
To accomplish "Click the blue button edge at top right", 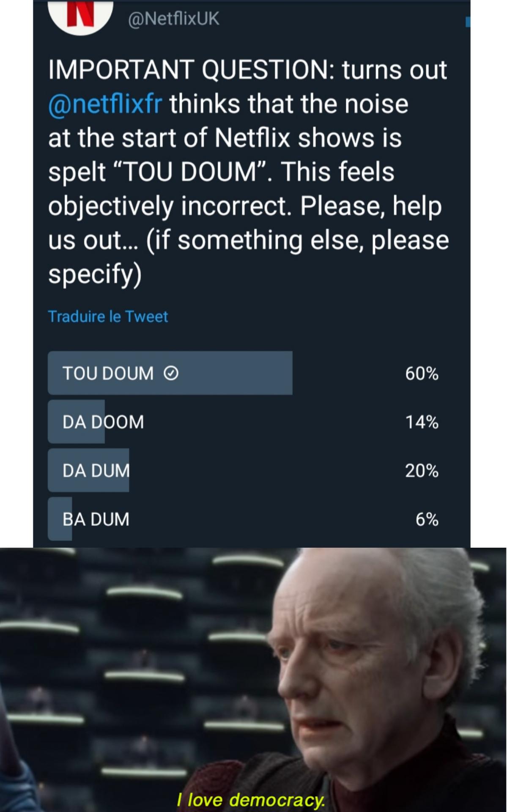I will [468, 22].
